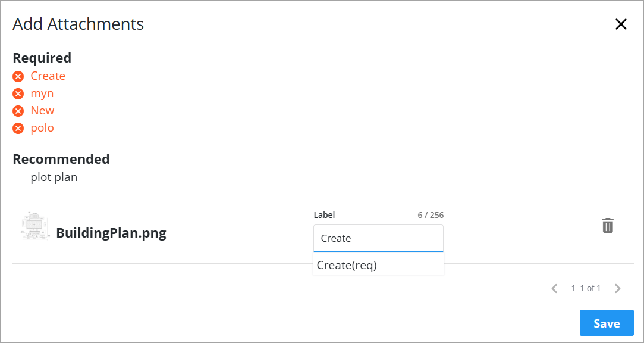Click the red X icon beside New
Viewport: 644px width, 343px height.
(x=18, y=111)
